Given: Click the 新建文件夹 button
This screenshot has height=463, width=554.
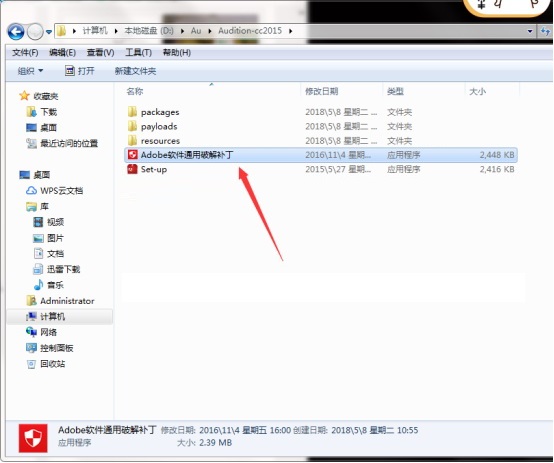Looking at the screenshot, I should coord(135,71).
